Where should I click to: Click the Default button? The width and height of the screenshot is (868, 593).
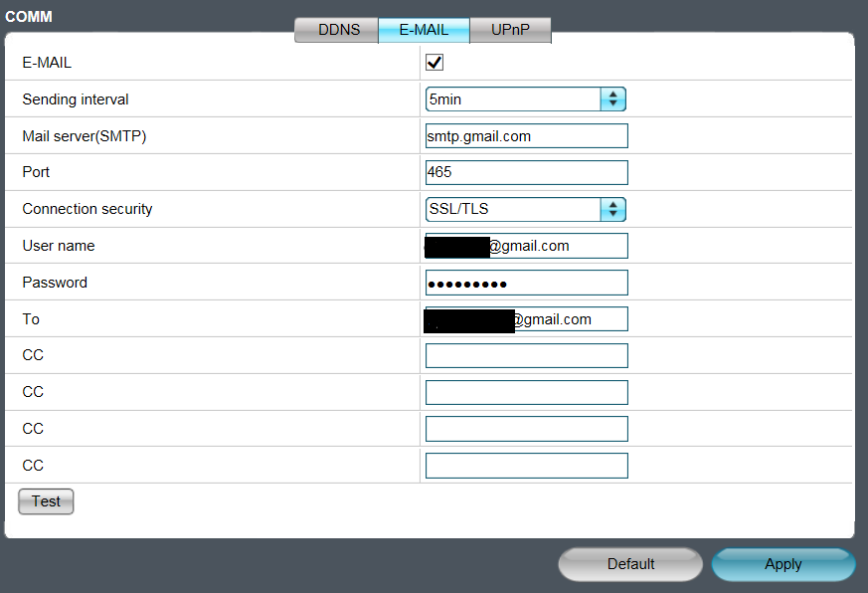630,564
